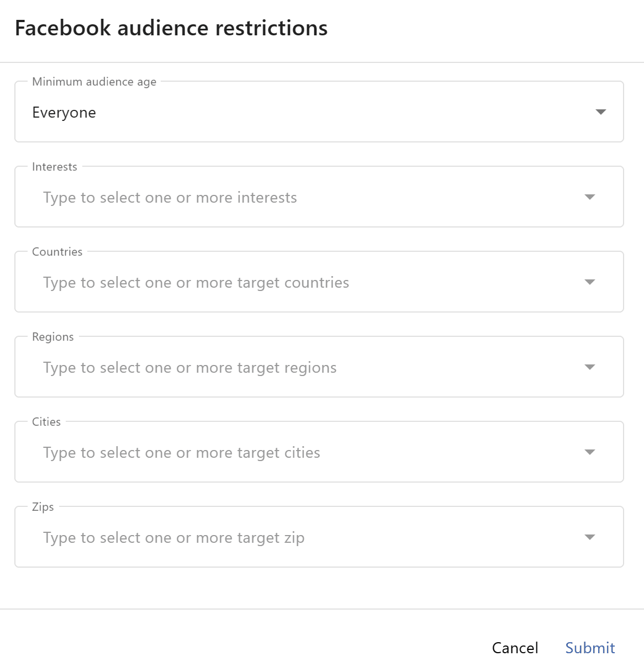Select the 'Cities' field label
This screenshot has height=672, width=644.
coord(46,422)
